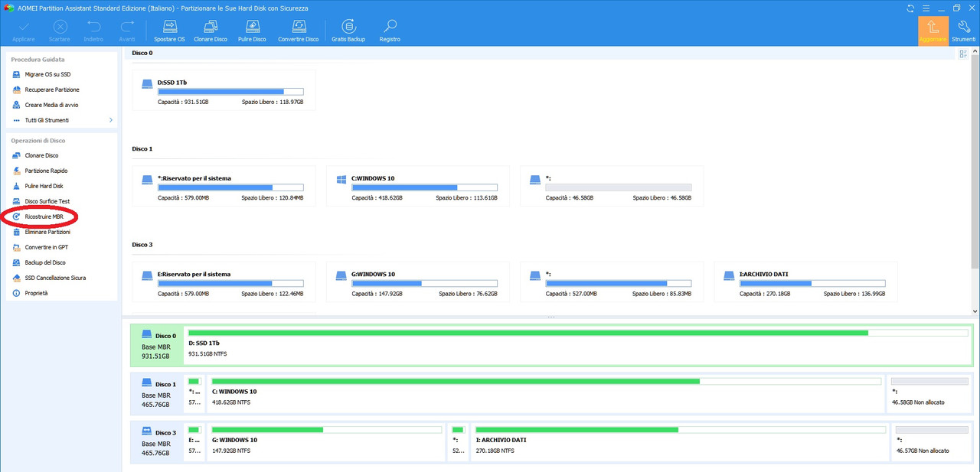Choose Eliminare Partizioni in the sidebar

(47, 232)
